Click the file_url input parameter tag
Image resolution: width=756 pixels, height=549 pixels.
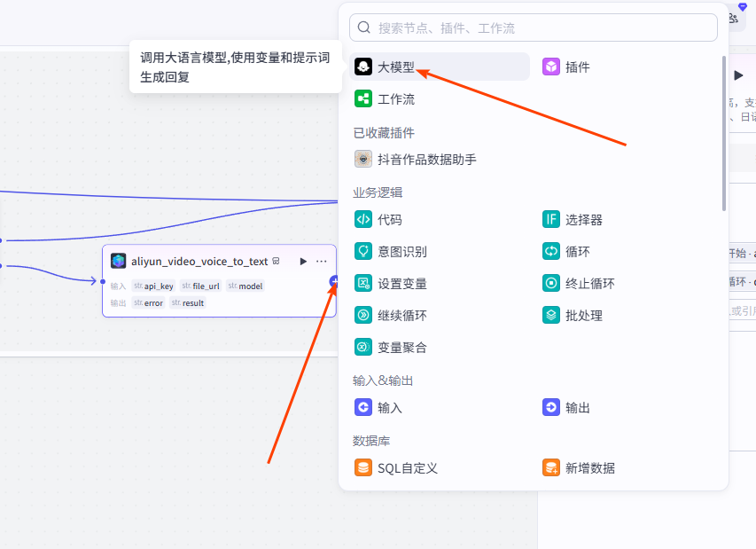click(x=200, y=286)
